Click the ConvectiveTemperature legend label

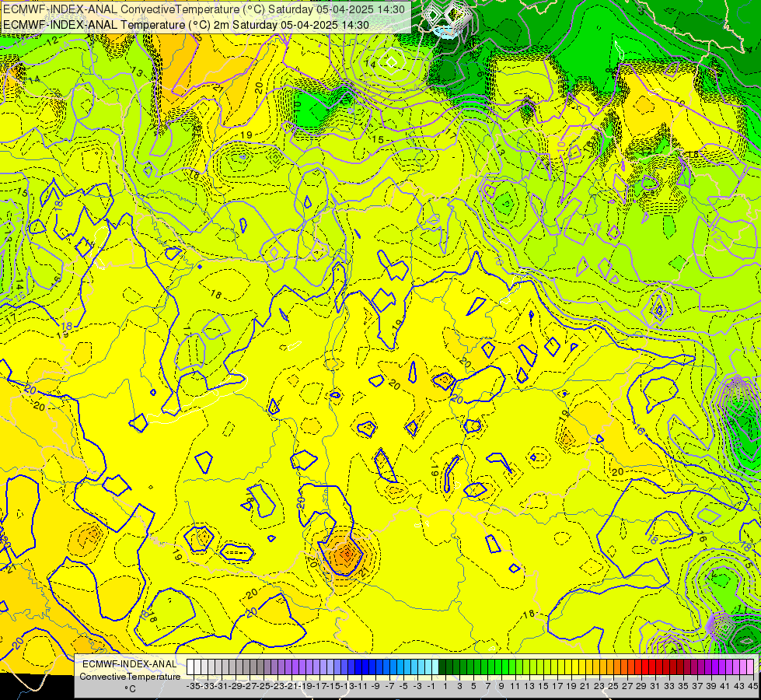[x=130, y=677]
